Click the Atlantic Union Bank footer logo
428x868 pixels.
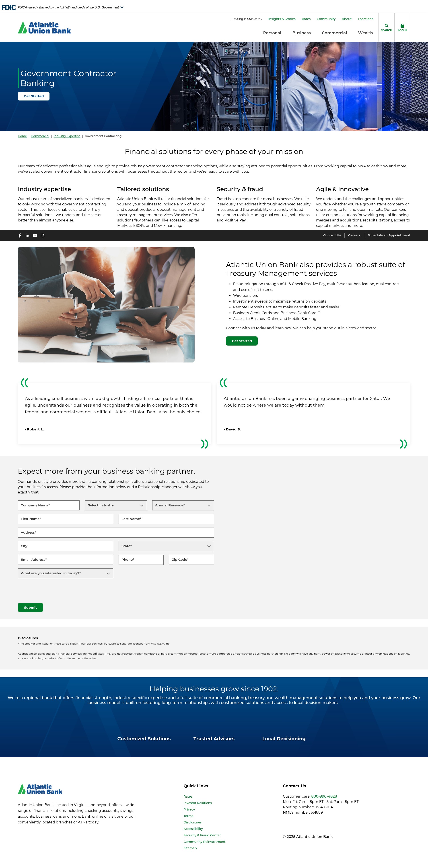(x=40, y=789)
